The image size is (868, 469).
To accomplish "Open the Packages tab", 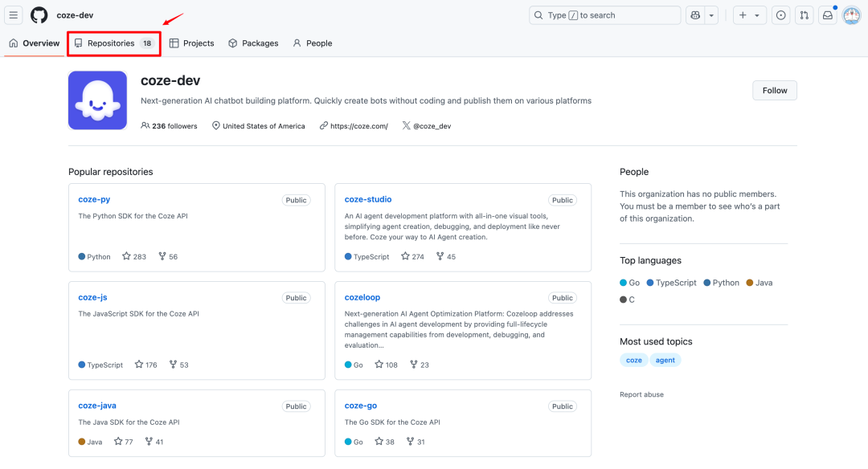I will point(253,43).
